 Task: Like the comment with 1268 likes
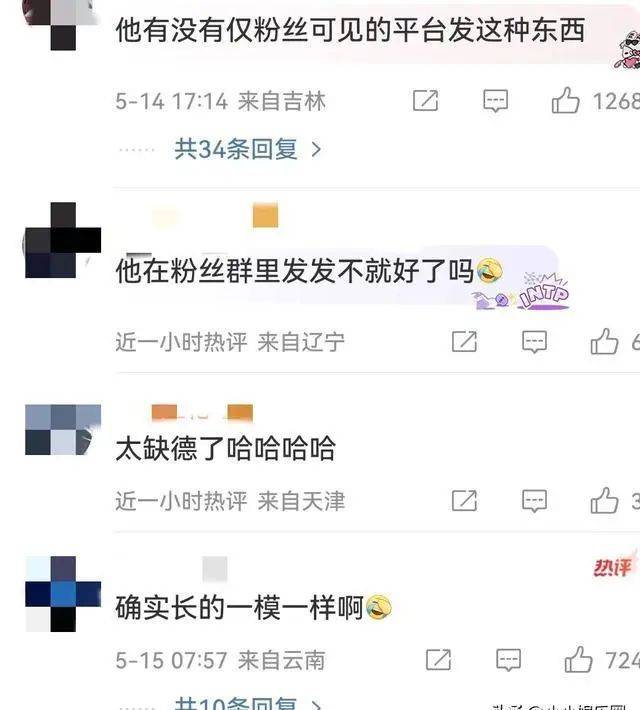[565, 100]
